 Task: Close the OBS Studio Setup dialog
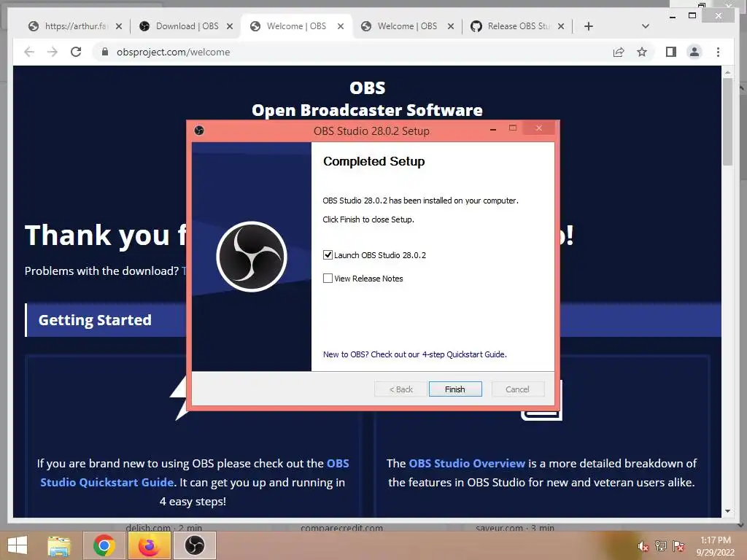(539, 128)
